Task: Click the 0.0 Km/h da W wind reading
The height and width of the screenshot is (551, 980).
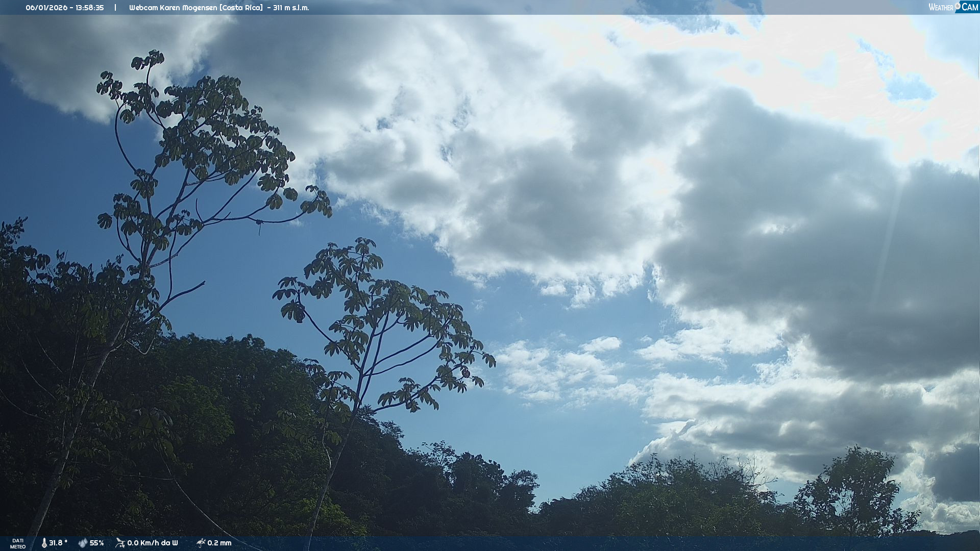Action: coord(153,543)
